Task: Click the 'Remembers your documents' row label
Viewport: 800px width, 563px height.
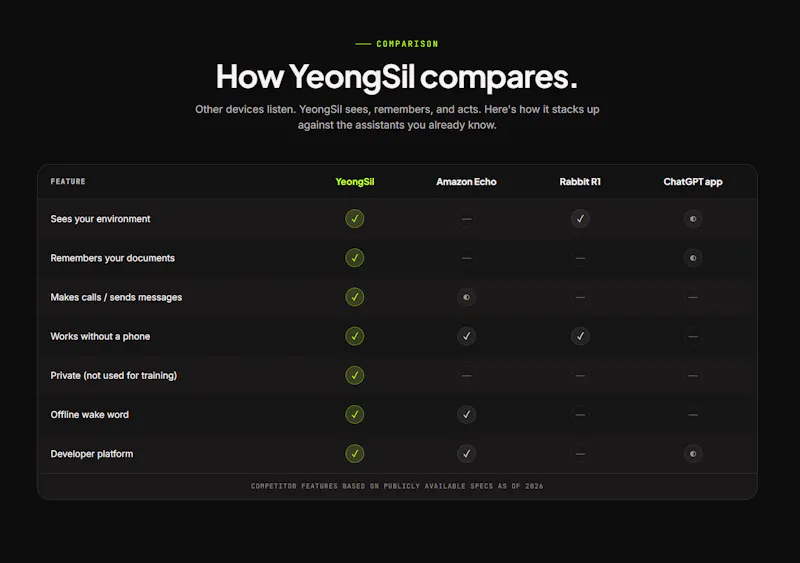Action: (112, 258)
